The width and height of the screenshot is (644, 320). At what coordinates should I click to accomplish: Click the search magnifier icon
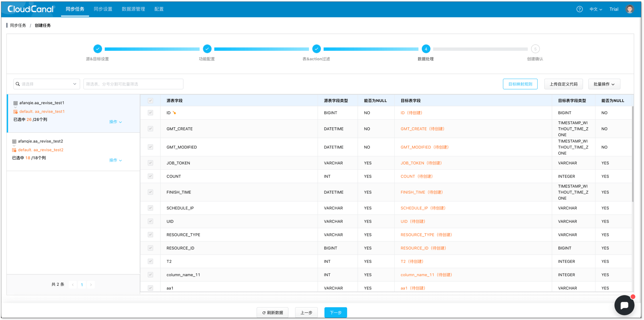[18, 84]
